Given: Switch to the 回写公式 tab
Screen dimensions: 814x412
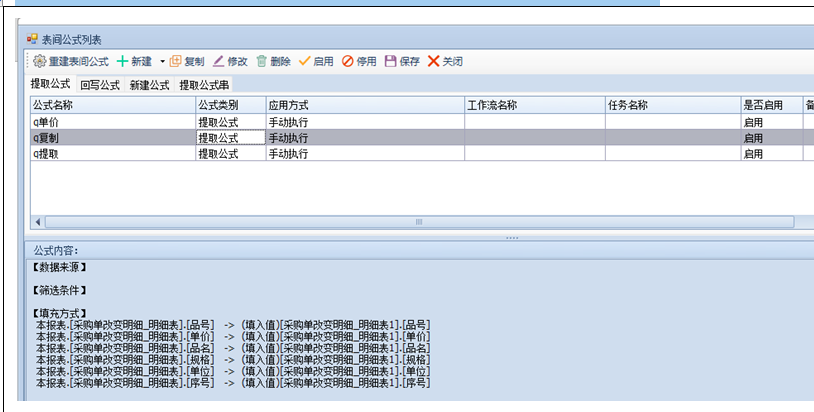Looking at the screenshot, I should tap(99, 85).
